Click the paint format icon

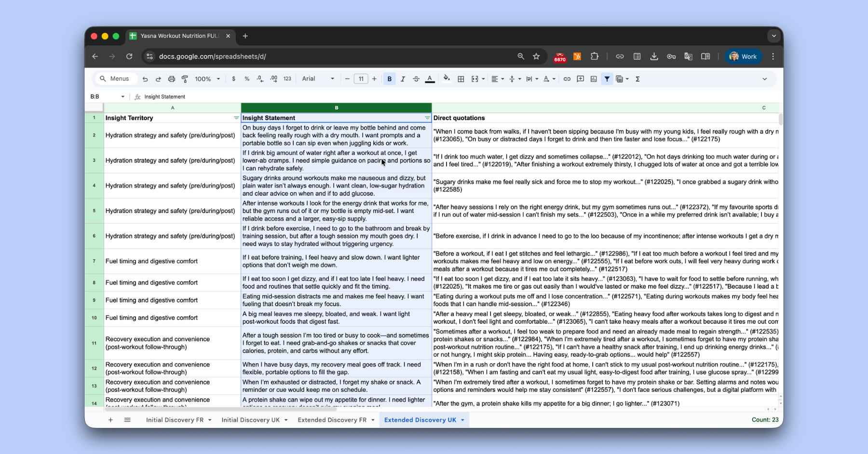(185, 79)
